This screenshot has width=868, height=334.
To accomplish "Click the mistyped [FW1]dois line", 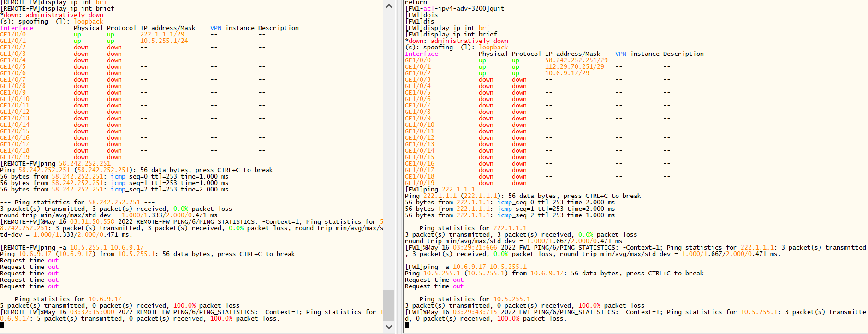I will (421, 15).
